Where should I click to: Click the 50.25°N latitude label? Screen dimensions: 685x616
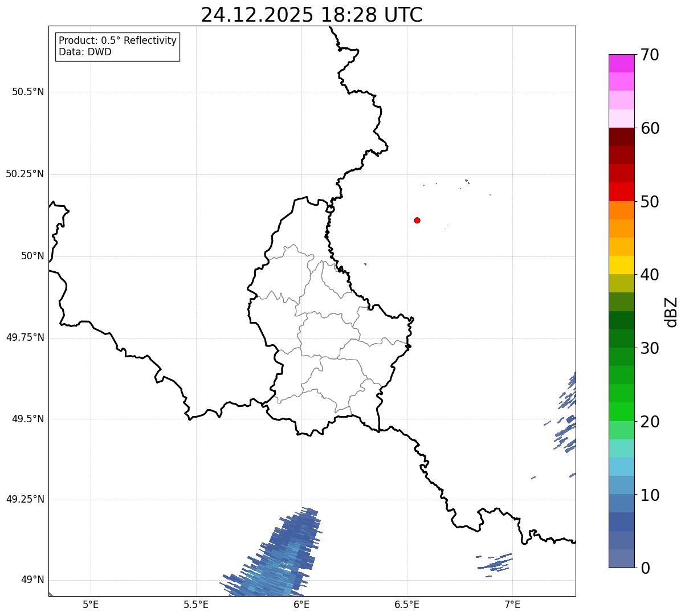[25, 174]
